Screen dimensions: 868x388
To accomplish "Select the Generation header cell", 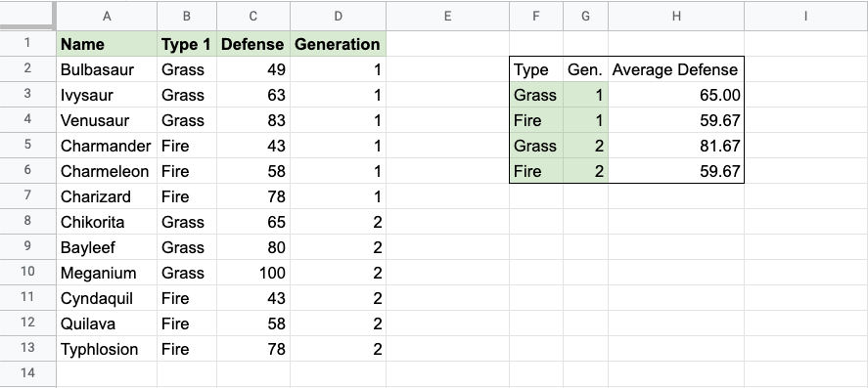I will coord(338,44).
